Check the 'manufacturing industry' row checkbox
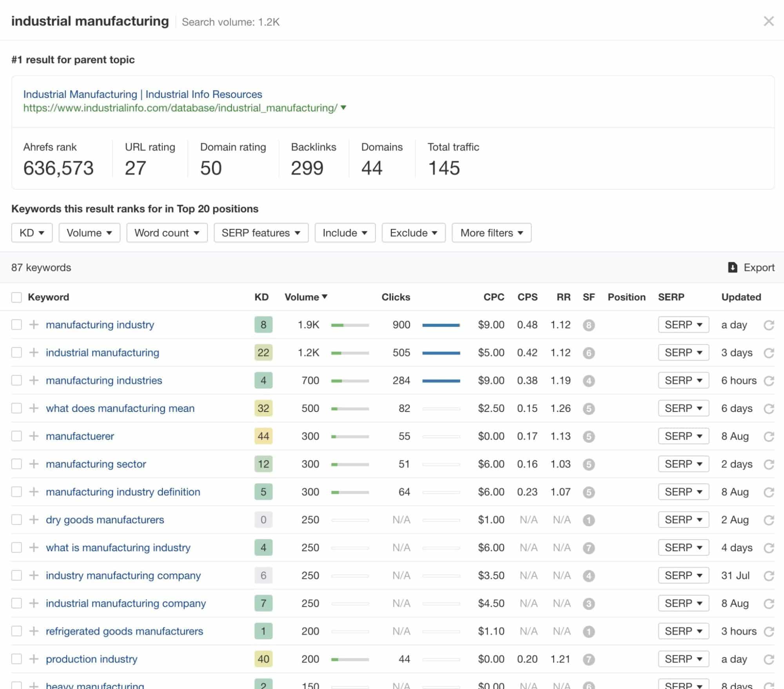This screenshot has width=784, height=689. tap(16, 325)
